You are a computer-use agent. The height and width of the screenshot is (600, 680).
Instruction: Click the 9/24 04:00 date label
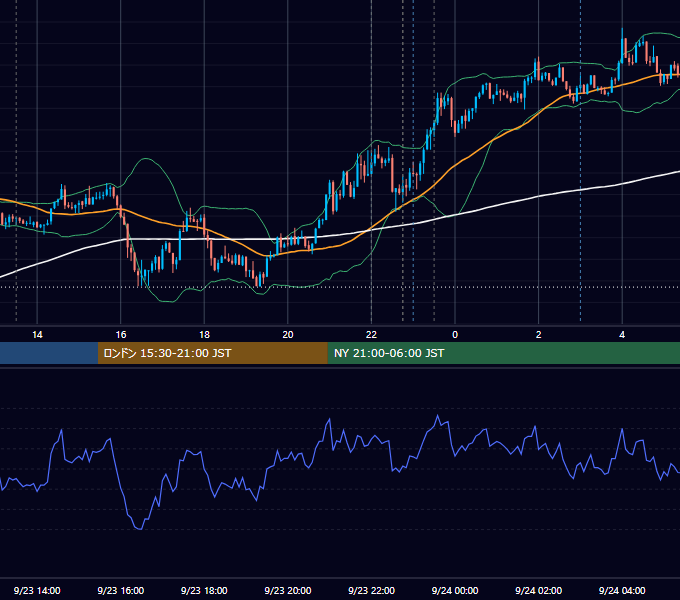tap(622, 590)
